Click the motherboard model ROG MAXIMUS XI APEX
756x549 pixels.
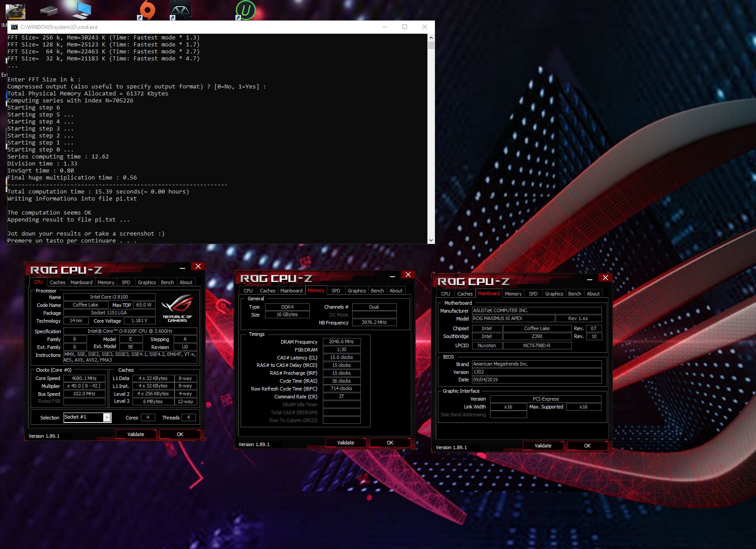pyautogui.click(x=513, y=318)
